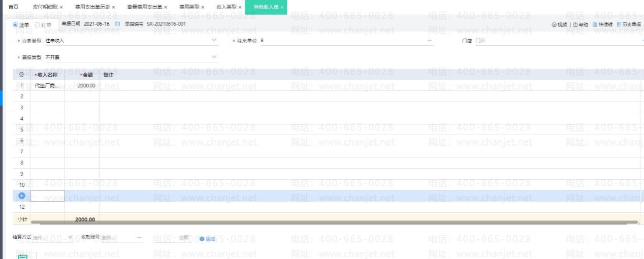Screen dimensions: 644x259
Task: Switch to the 应付明细账 tab
Action: [x=45, y=7]
